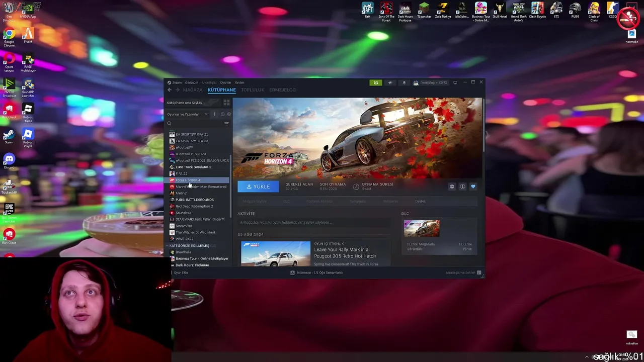Open Discord desktop icon
Screen dimensions: 644x362
click(x=9, y=161)
